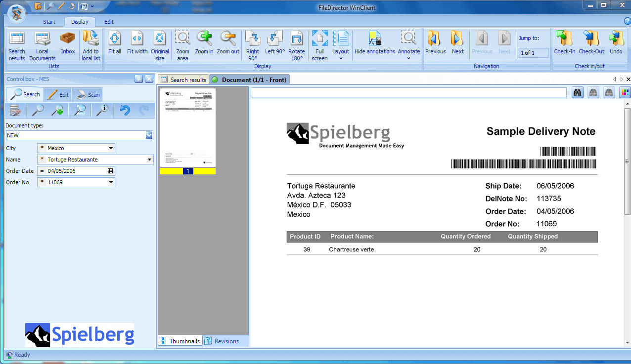Toggle the Name search operator asterisk

coord(42,160)
